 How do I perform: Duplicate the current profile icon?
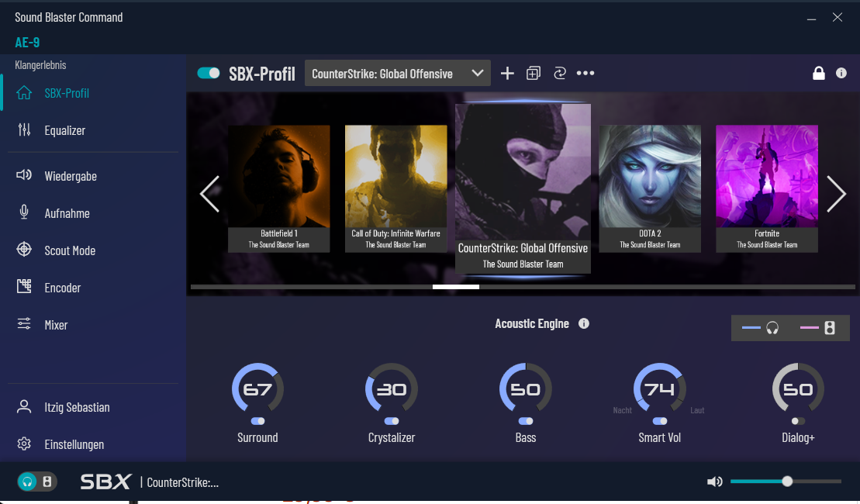[533, 73]
